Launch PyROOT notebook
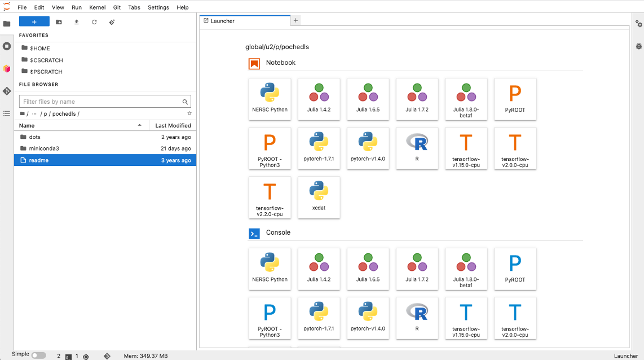Screen dimensions: 644x360 515,99
